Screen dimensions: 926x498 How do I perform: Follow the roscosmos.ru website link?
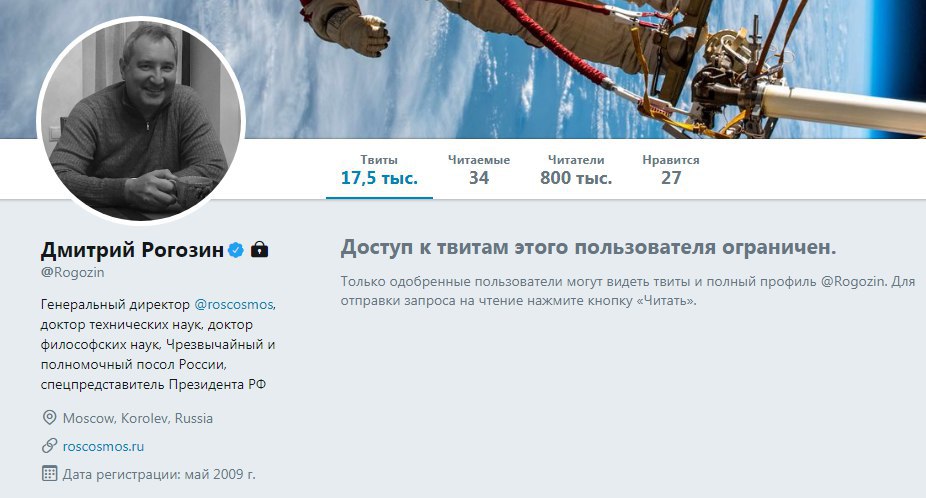point(103,446)
